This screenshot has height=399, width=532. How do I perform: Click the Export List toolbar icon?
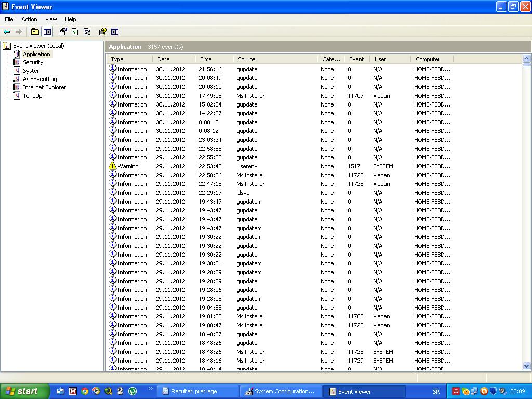click(x=87, y=32)
